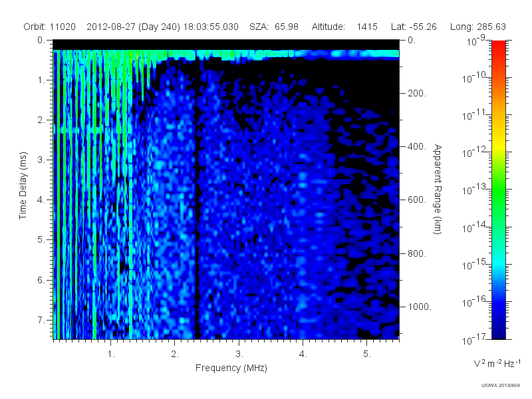Viewport: 532px width, 399px height.
Task: Click the 10^-12 color bar label
Action: point(475,152)
